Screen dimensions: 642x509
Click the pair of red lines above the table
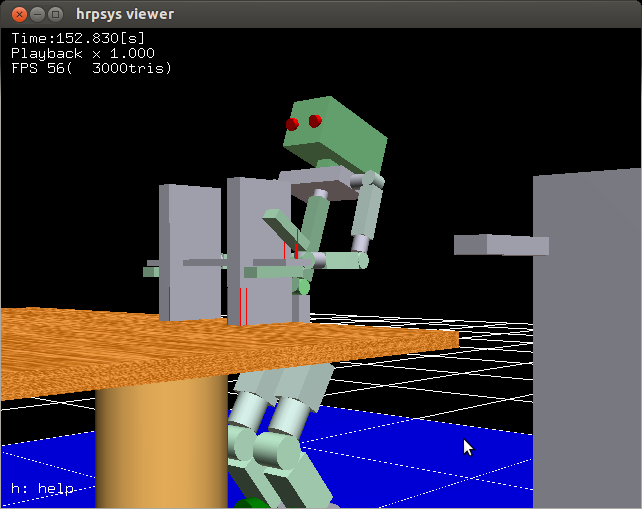click(x=243, y=305)
